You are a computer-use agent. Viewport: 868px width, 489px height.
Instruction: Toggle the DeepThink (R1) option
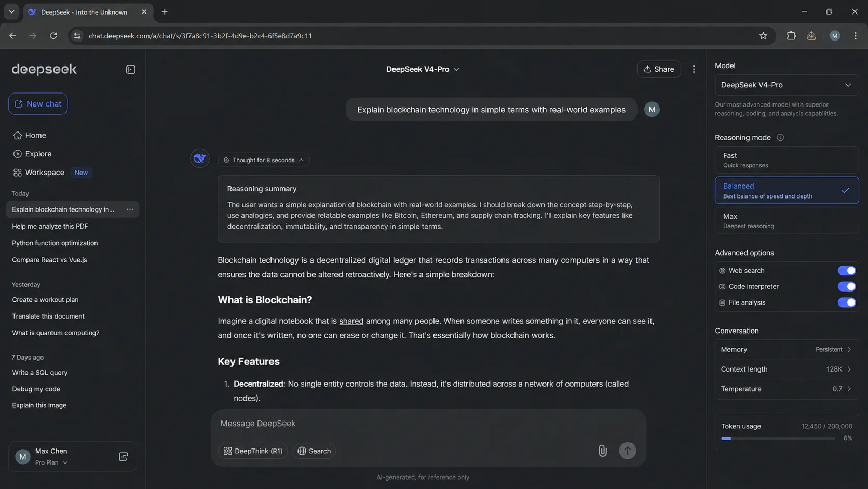[x=253, y=451]
